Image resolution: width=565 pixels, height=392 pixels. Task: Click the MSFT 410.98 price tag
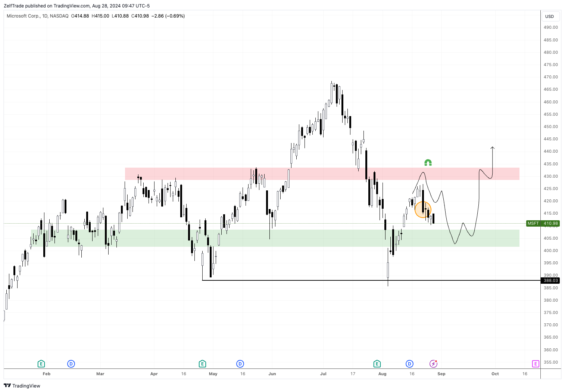pos(542,224)
